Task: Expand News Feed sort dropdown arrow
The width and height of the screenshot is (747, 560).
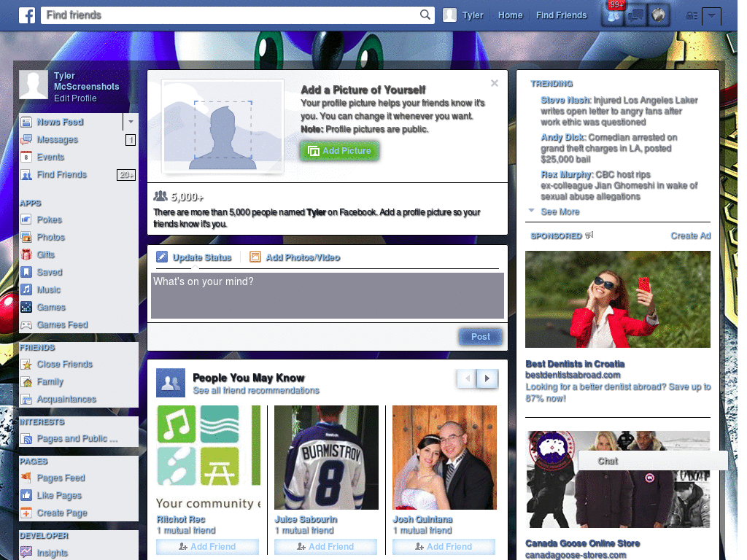Action: click(x=131, y=122)
